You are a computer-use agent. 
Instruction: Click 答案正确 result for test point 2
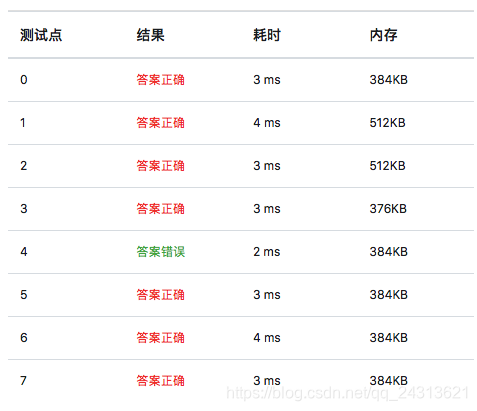click(x=160, y=166)
